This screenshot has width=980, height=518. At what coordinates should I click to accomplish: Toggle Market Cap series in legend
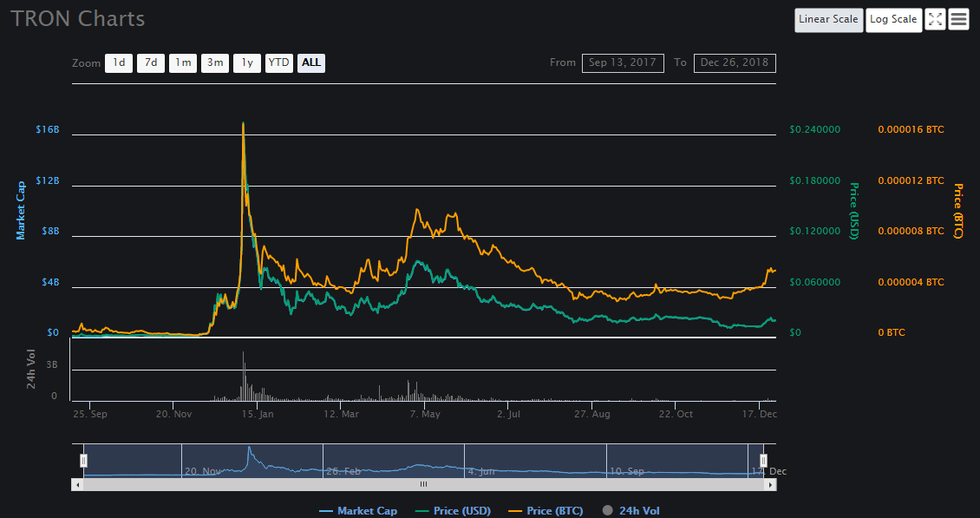358,511
